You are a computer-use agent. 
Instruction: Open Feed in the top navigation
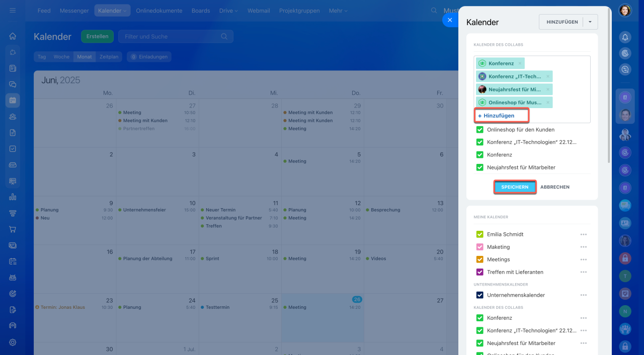click(x=44, y=11)
